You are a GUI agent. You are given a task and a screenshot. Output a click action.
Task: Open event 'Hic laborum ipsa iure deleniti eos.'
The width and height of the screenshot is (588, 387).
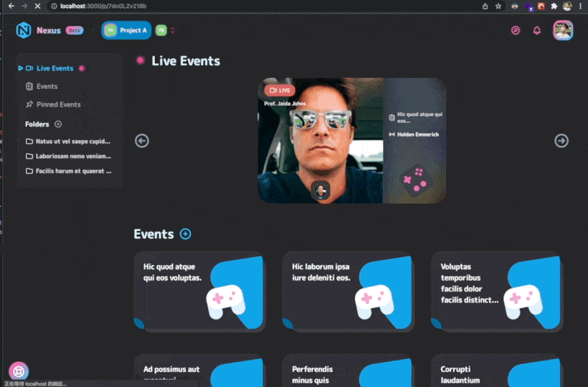[x=348, y=291]
